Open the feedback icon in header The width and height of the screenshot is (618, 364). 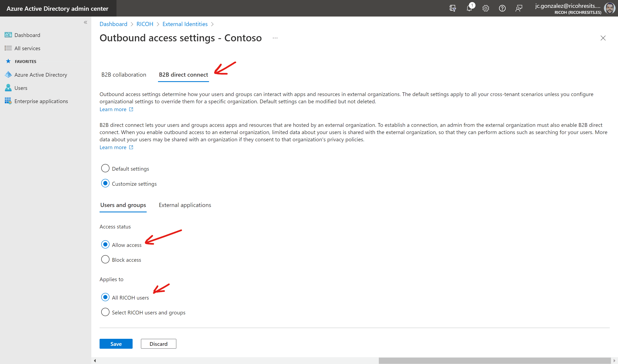point(519,8)
